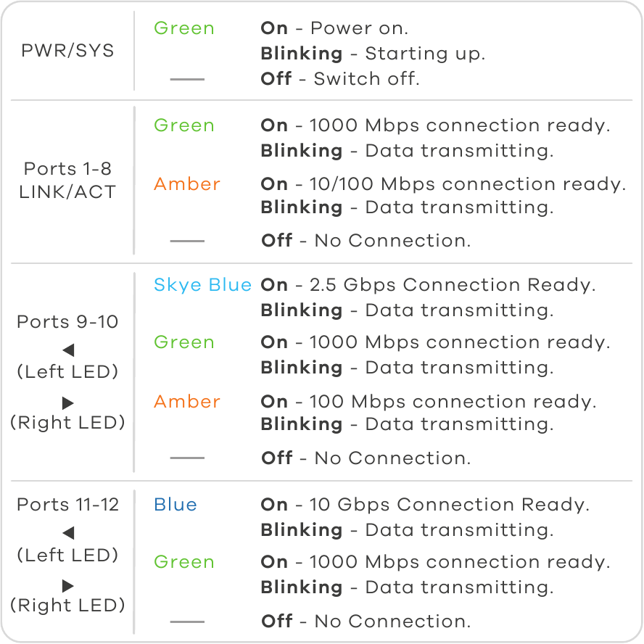
Task: Click the Ports 1-8 LINK/ACT heading
Action: (x=68, y=181)
